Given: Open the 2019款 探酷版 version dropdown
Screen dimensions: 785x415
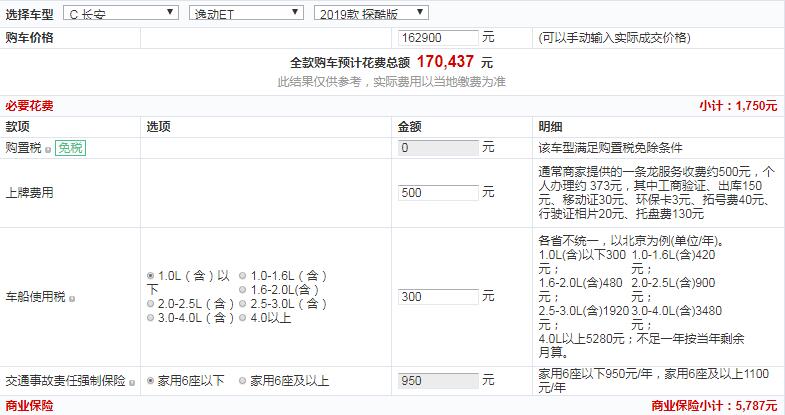Looking at the screenshot, I should tap(371, 13).
